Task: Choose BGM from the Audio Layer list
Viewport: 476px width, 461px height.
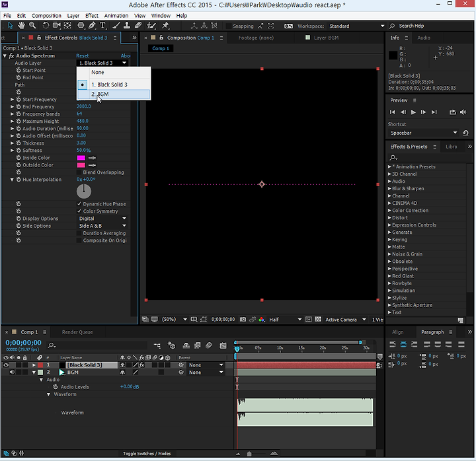Action: point(102,94)
